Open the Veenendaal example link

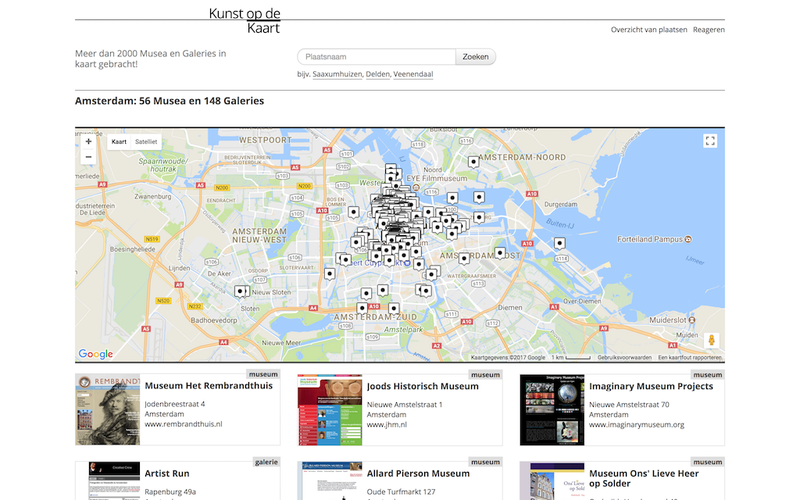pyautogui.click(x=413, y=74)
